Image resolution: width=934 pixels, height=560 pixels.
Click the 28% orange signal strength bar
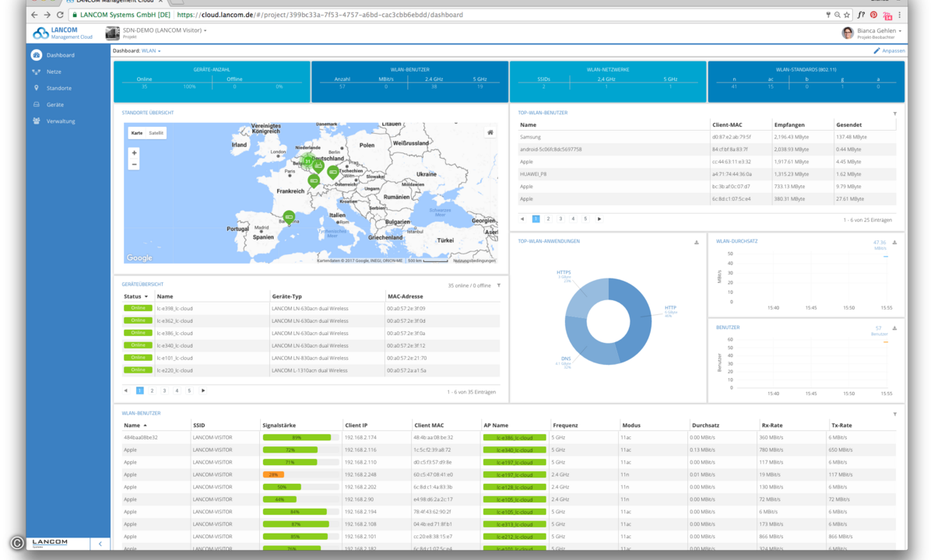[273, 474]
